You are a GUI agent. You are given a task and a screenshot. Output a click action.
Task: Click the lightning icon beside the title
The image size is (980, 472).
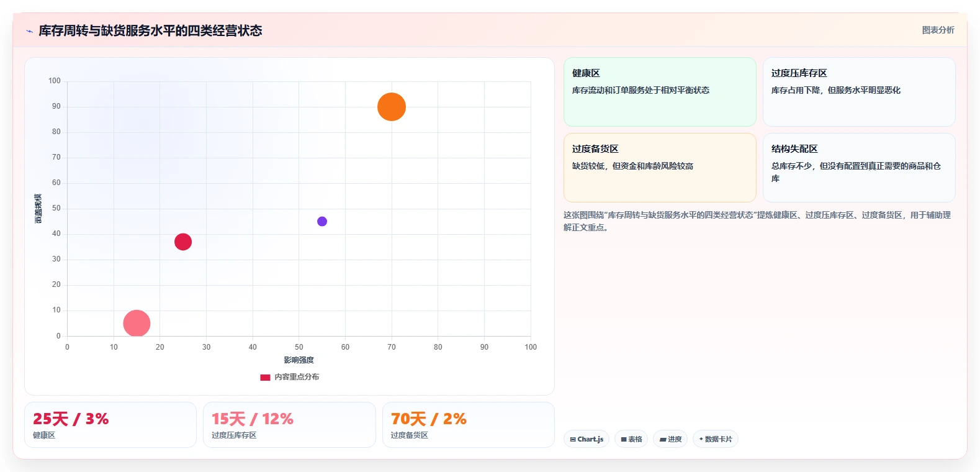click(x=29, y=31)
